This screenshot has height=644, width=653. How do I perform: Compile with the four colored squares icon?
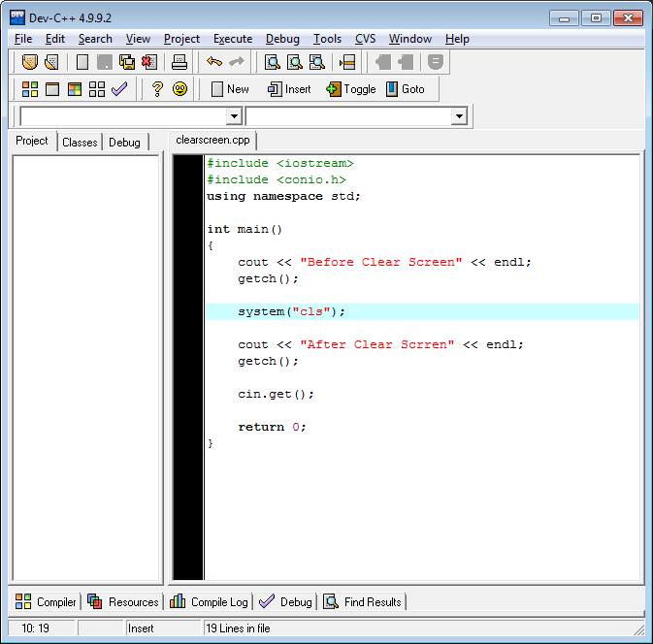click(x=29, y=89)
